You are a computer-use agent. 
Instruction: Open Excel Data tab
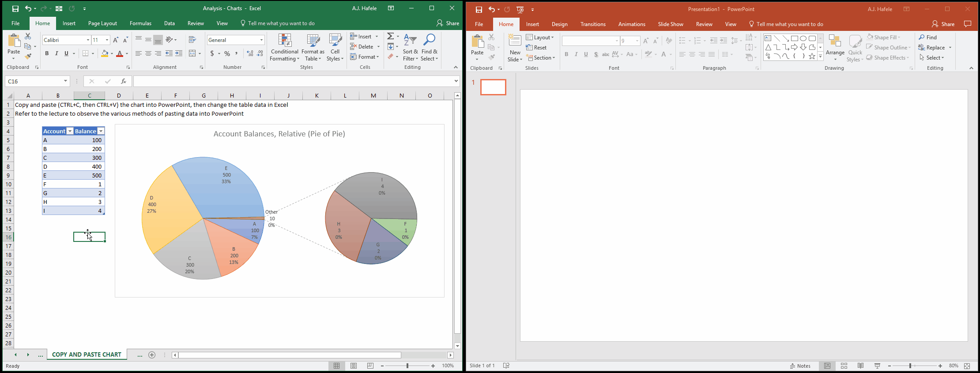[x=169, y=23]
